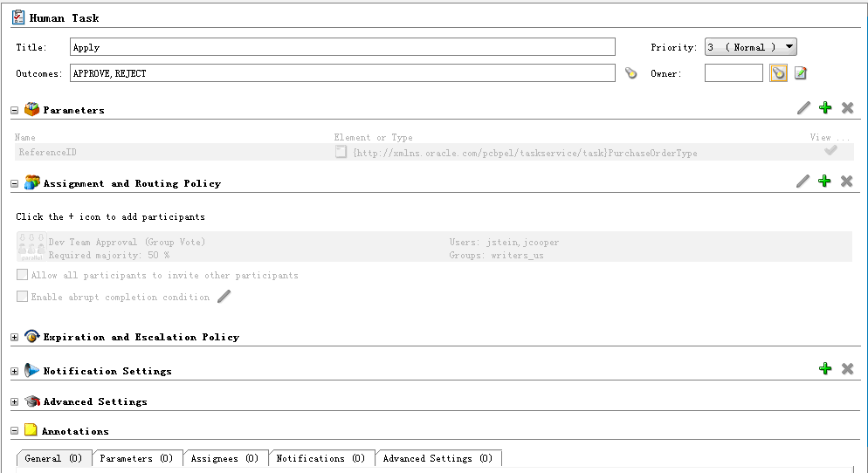This screenshot has width=868, height=473.
Task: Switch to the Parameters (0) annotations tab
Action: [136, 458]
